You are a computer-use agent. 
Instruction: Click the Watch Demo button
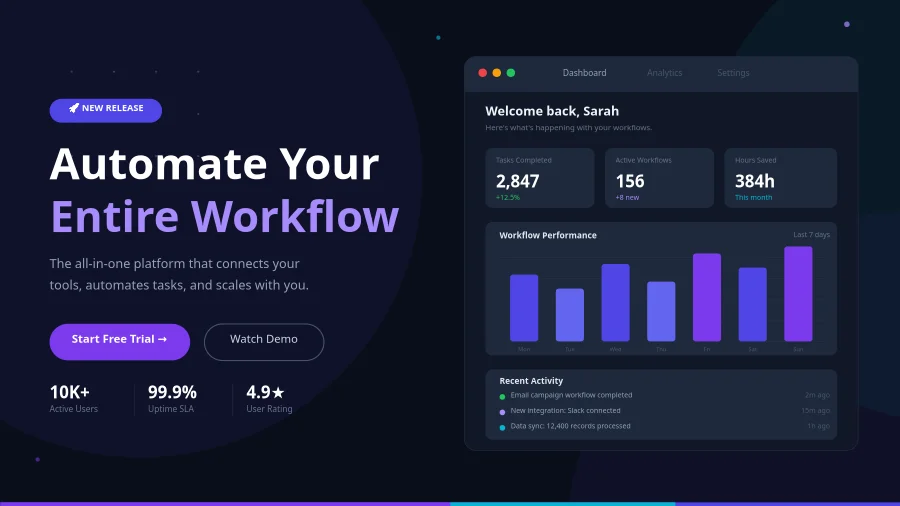tap(264, 342)
